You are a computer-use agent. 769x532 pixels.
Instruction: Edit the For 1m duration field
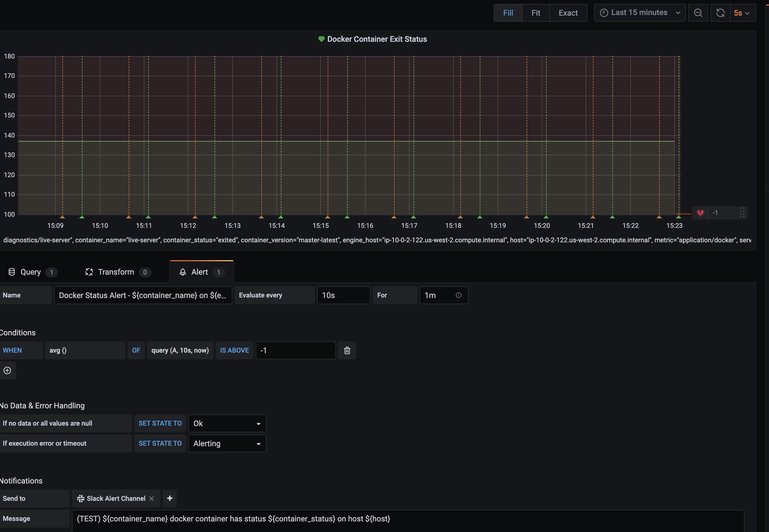point(444,295)
